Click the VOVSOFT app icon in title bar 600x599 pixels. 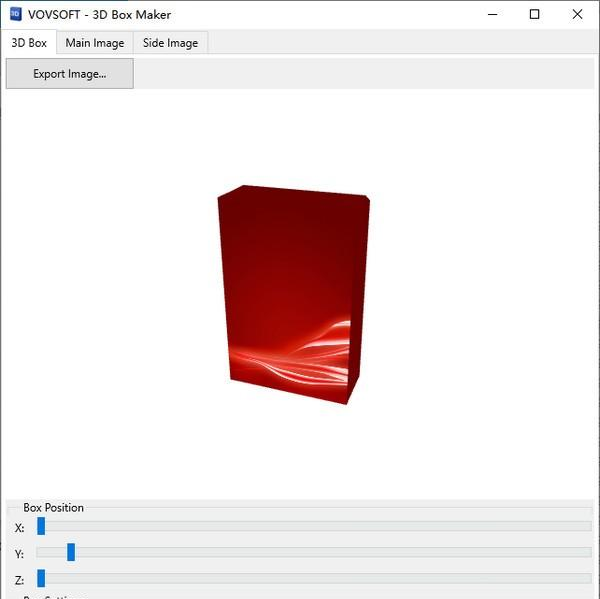(16, 14)
